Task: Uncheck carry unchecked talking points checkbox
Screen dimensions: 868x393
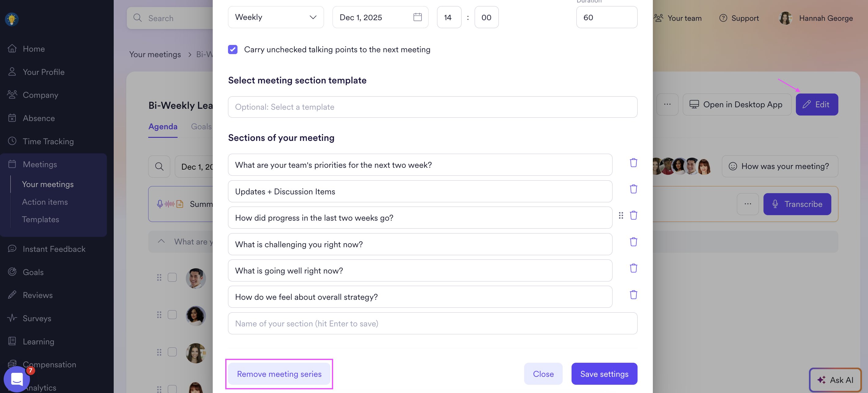Action: pos(233,50)
